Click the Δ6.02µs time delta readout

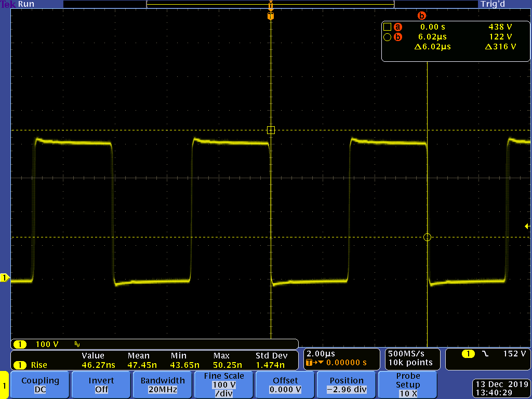point(433,46)
